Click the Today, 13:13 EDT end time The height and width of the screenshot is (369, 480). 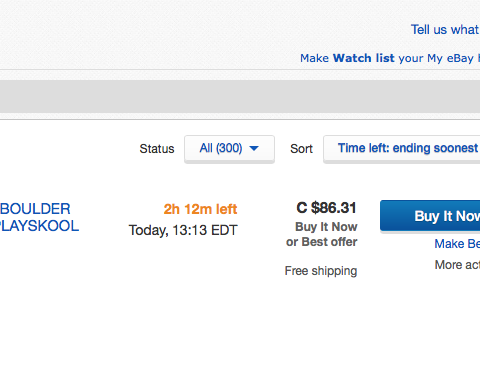183,230
